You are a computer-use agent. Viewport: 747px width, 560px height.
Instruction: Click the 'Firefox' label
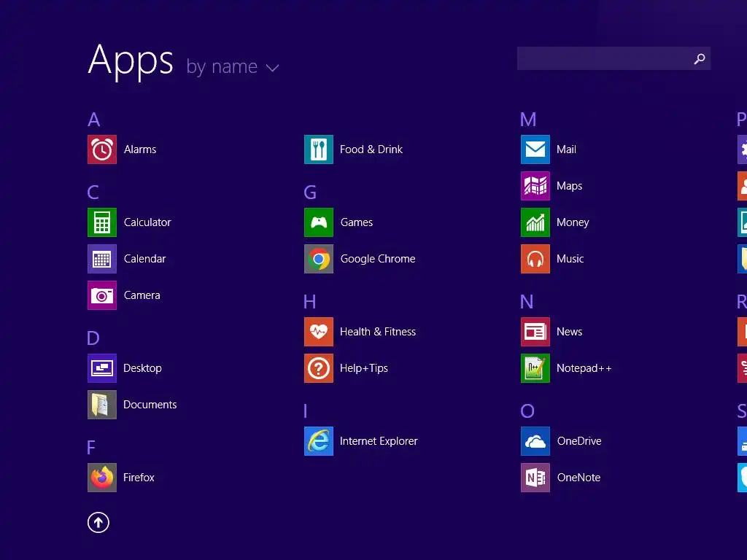click(139, 478)
